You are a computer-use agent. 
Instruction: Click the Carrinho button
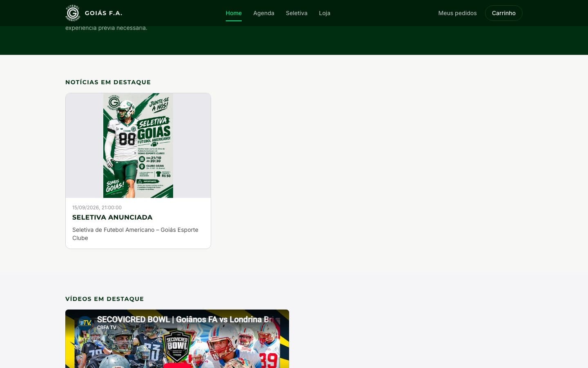tap(503, 13)
